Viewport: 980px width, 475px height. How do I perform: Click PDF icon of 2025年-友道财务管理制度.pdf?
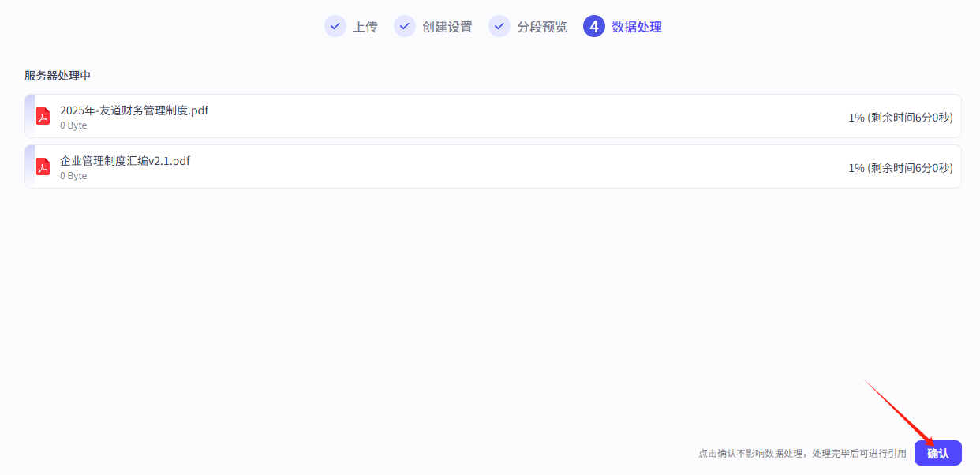coord(43,116)
